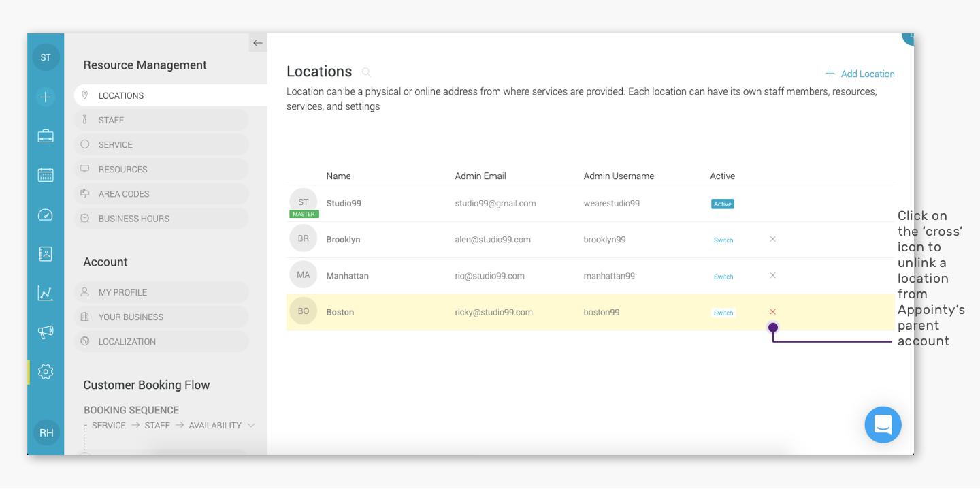Click the Boston BO avatar
The image size is (980, 489).
click(x=304, y=311)
